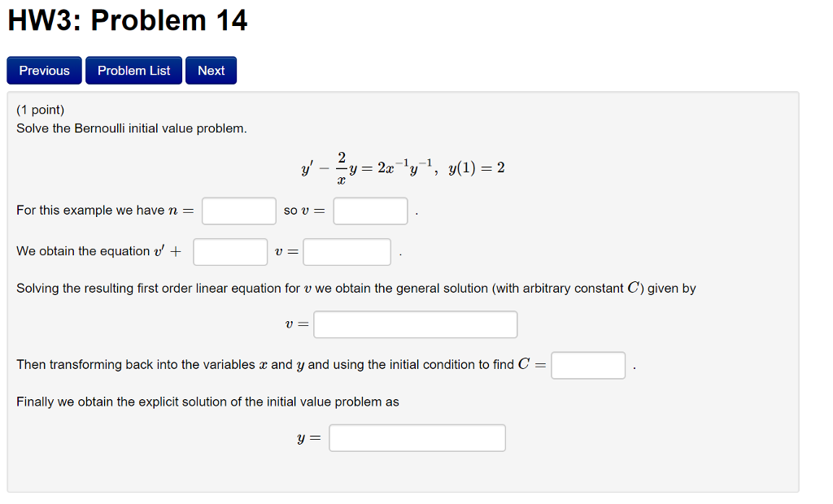Open the Problem List
This screenshot has width=833, height=504.
pyautogui.click(x=133, y=70)
